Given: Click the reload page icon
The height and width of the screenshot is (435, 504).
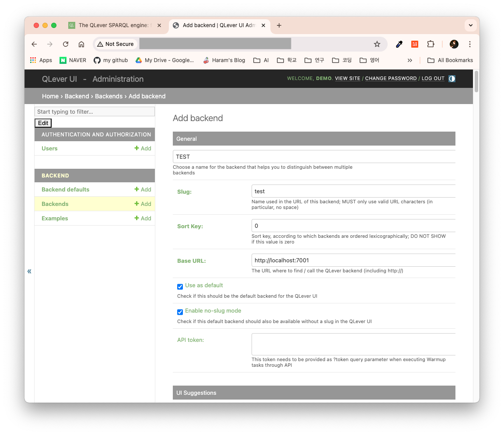Looking at the screenshot, I should point(65,44).
